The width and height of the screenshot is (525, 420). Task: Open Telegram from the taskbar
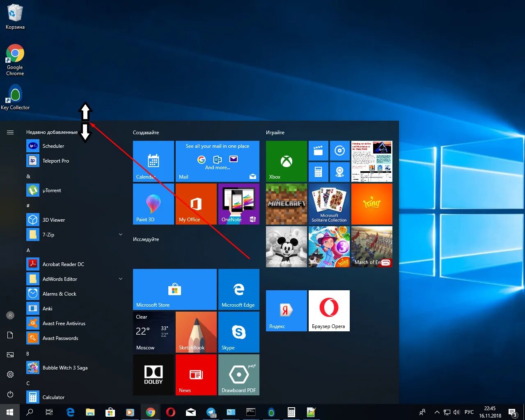point(211,412)
